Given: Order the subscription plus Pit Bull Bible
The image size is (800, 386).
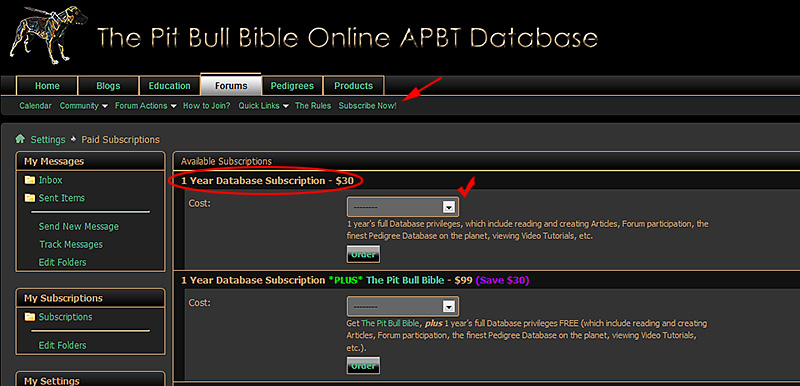Looking at the screenshot, I should point(363,366).
